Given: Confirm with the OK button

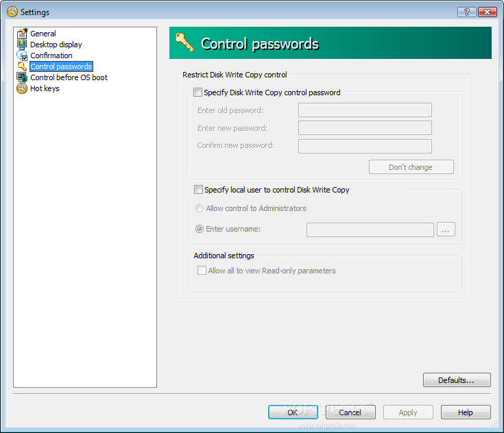Looking at the screenshot, I should [293, 412].
